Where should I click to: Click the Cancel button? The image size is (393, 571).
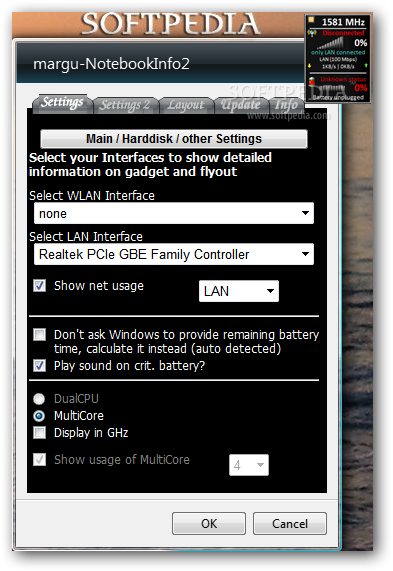point(290,523)
